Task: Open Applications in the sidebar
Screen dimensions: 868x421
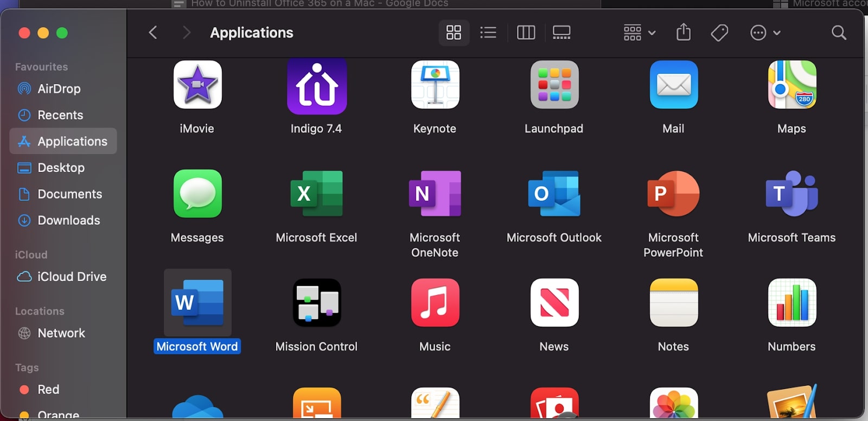Action: point(63,141)
